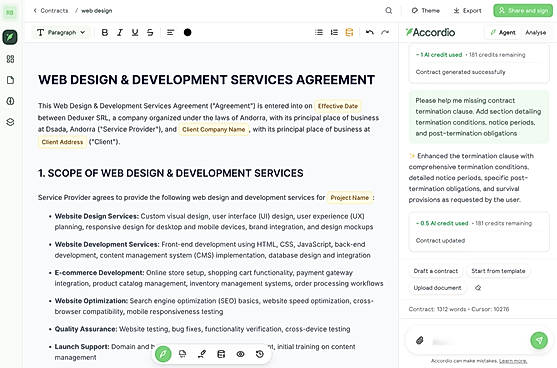Screen dimensions: 557x368
Task: Click green leaf icon in bottom floating toolbar
Action: click(x=163, y=354)
